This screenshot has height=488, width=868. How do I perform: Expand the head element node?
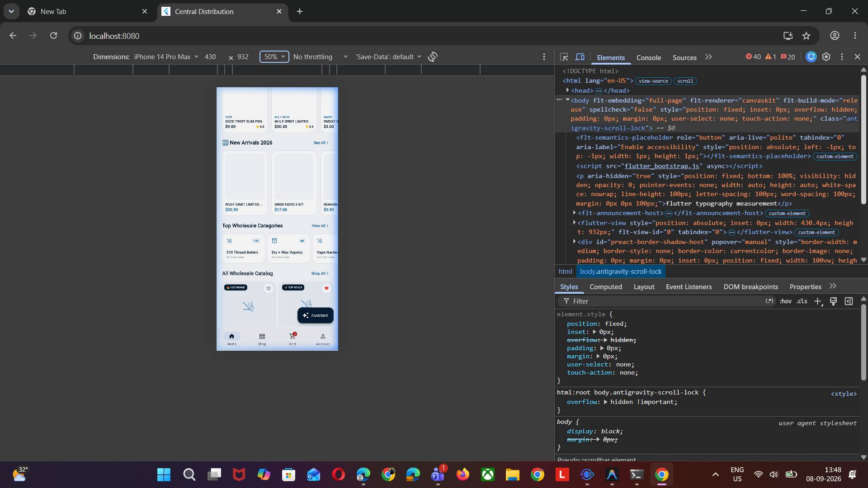click(568, 90)
